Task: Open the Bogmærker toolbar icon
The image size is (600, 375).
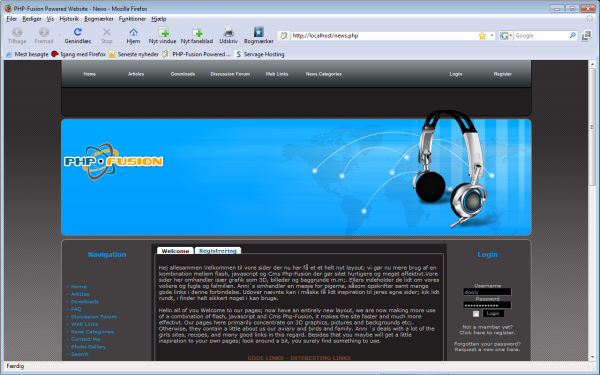Action: point(259,32)
